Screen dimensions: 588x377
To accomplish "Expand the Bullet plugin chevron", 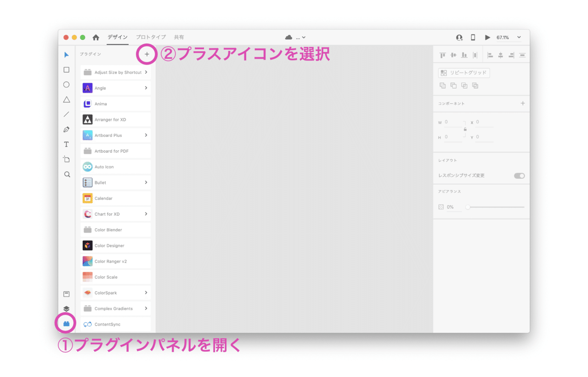I will pos(146,182).
